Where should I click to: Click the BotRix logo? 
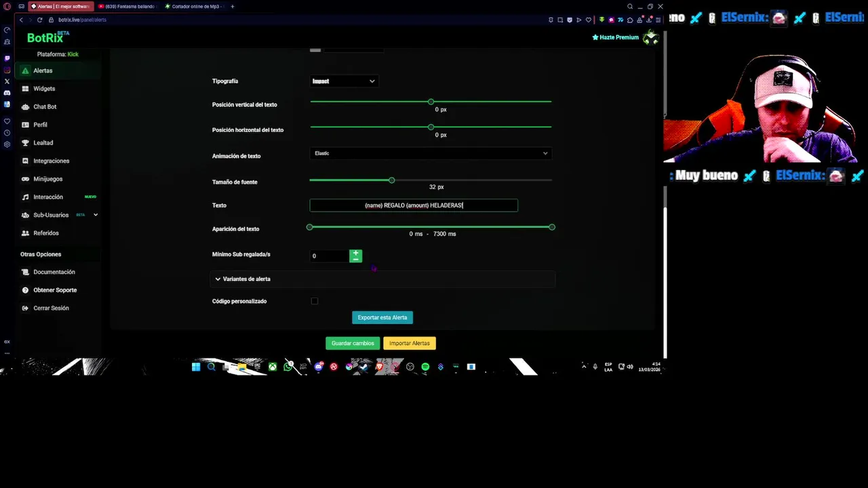click(x=47, y=38)
